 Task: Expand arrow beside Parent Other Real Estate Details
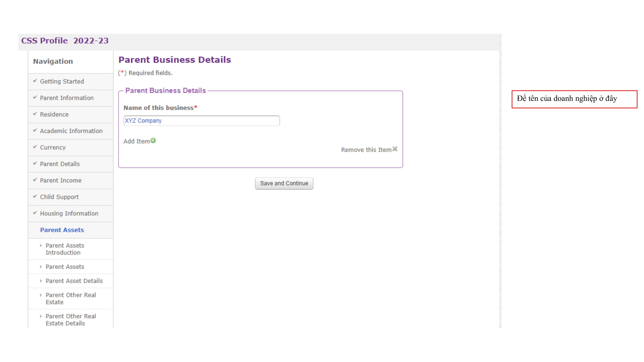click(41, 316)
